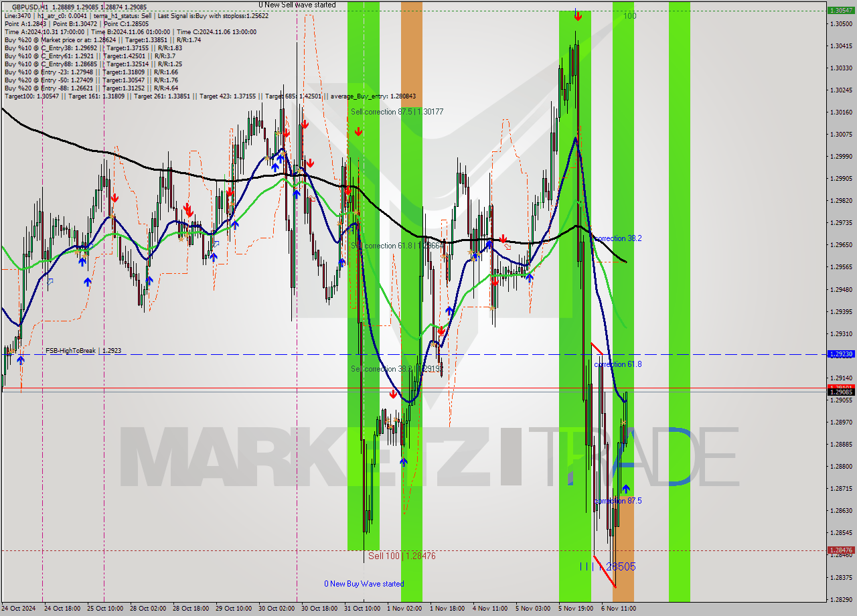Click the '28 Oct 02:00' time label
Screen dimensions: 857x616
147,609
